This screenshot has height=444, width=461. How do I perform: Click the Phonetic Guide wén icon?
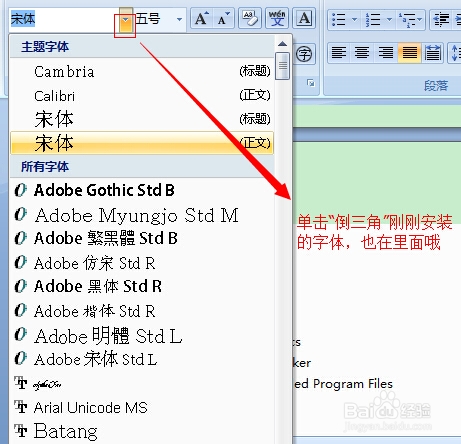click(277, 19)
